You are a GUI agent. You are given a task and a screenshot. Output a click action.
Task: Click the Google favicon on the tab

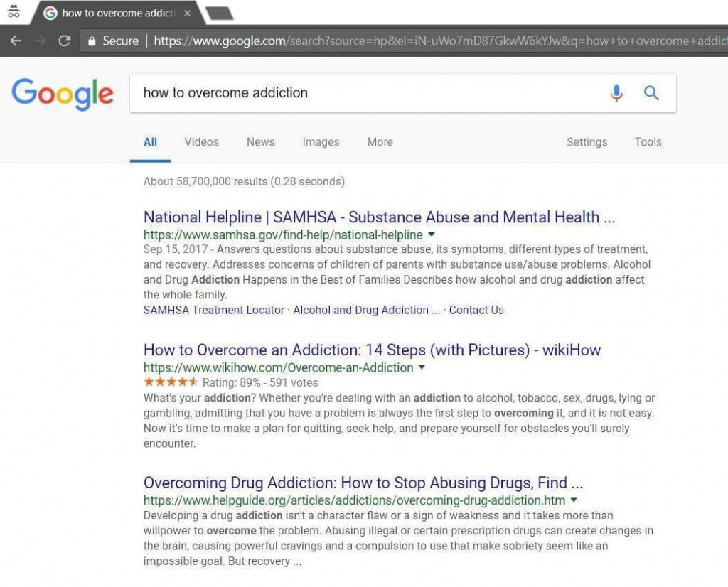[50, 13]
